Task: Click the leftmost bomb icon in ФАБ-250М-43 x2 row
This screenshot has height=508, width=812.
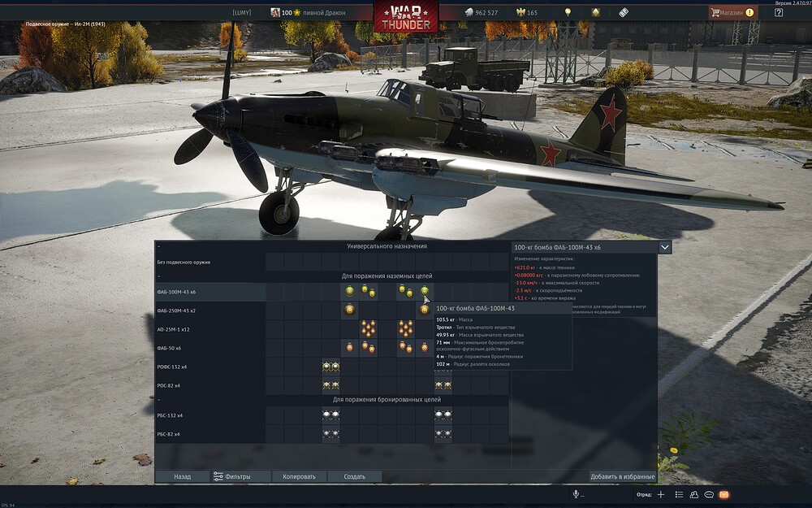Action: point(349,310)
